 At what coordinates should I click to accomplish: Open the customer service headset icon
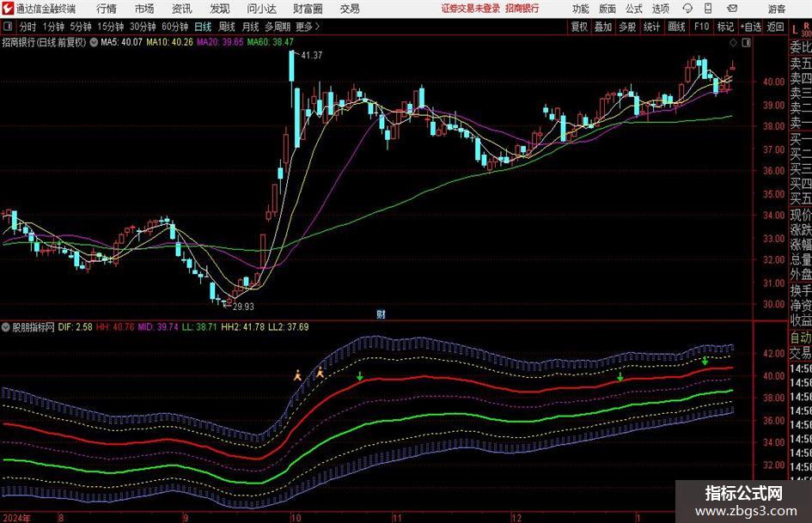click(x=687, y=9)
